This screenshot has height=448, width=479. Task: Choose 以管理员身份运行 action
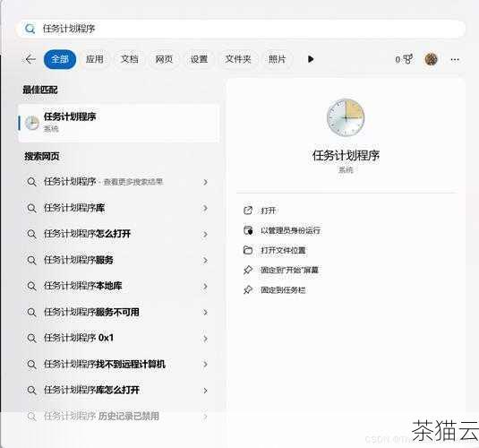290,230
